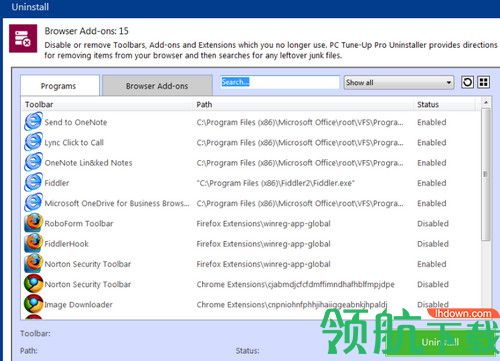Open the Show all dropdown

tap(399, 82)
